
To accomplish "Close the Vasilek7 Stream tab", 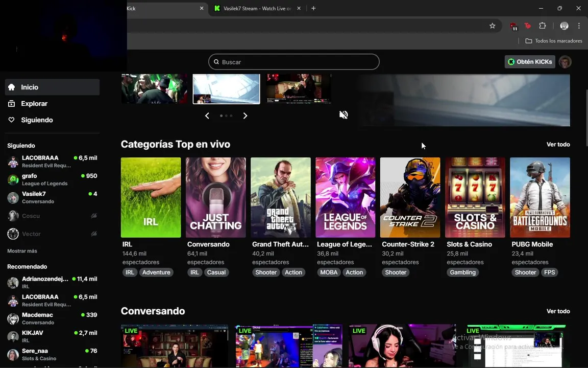I will 299,8.
